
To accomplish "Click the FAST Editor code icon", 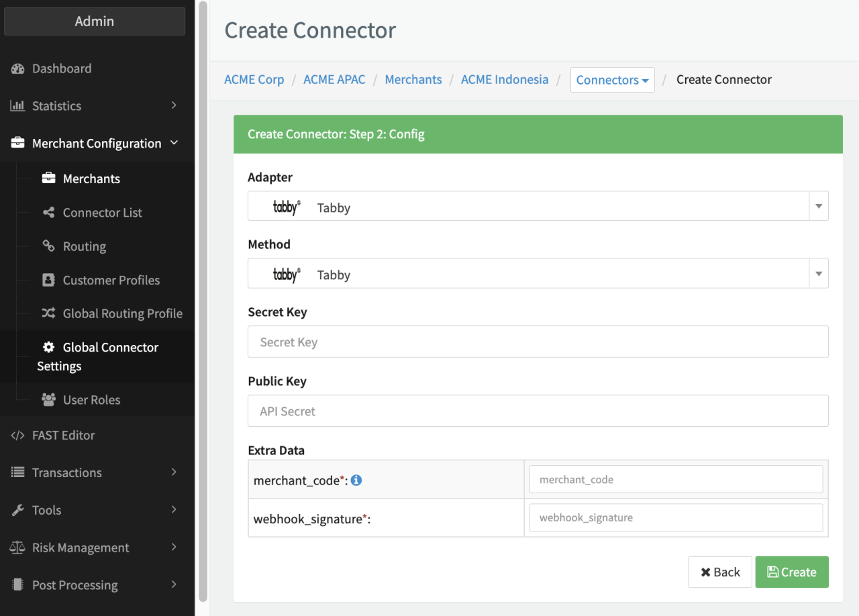I will [x=18, y=435].
